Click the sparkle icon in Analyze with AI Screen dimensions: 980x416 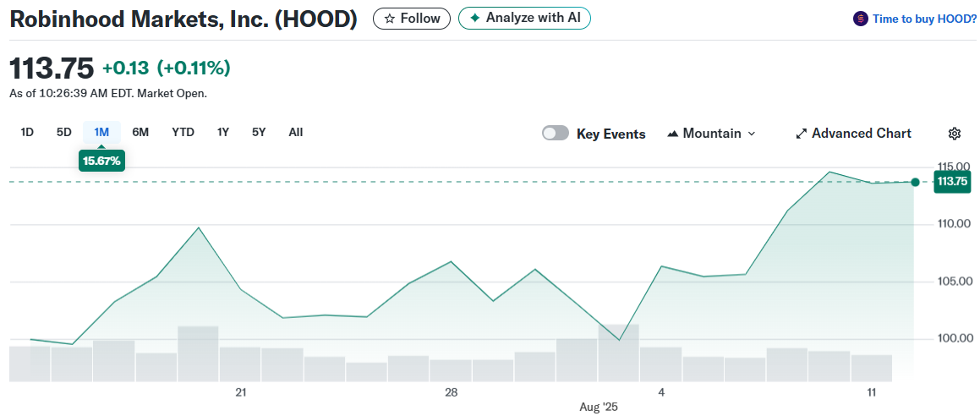(x=475, y=18)
